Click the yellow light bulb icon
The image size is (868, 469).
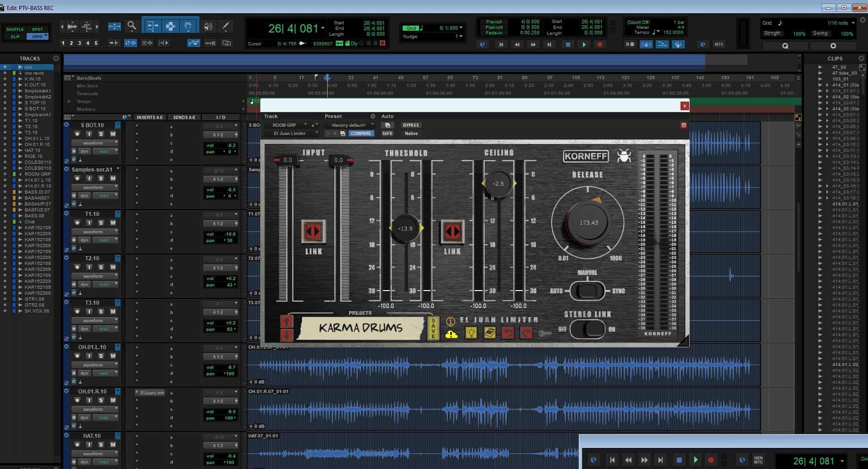click(471, 333)
